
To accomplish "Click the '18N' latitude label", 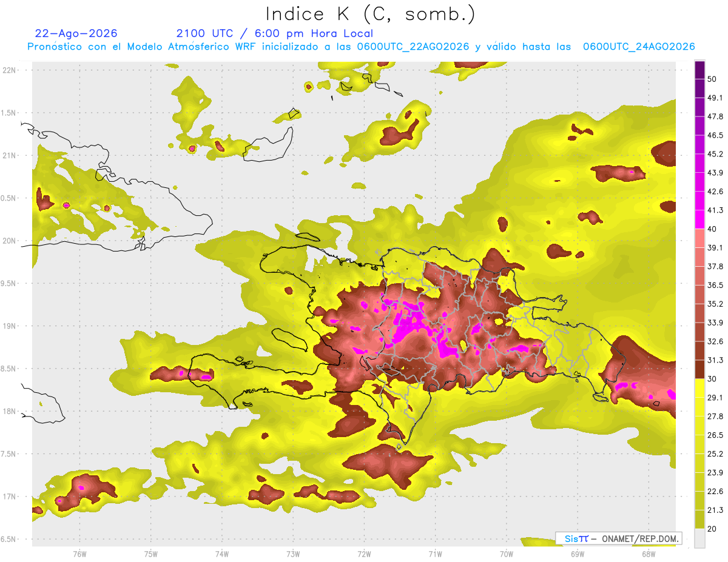I will point(9,411).
